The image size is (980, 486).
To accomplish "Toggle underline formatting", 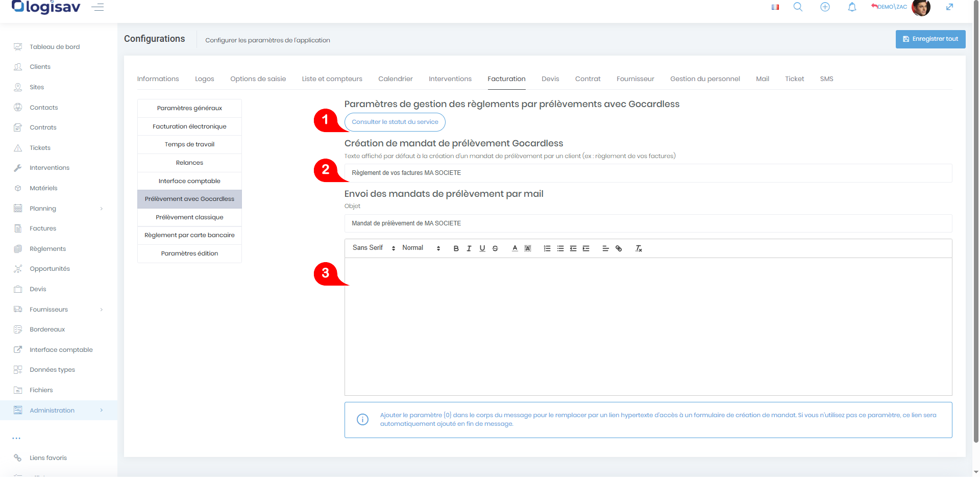I will 482,248.
